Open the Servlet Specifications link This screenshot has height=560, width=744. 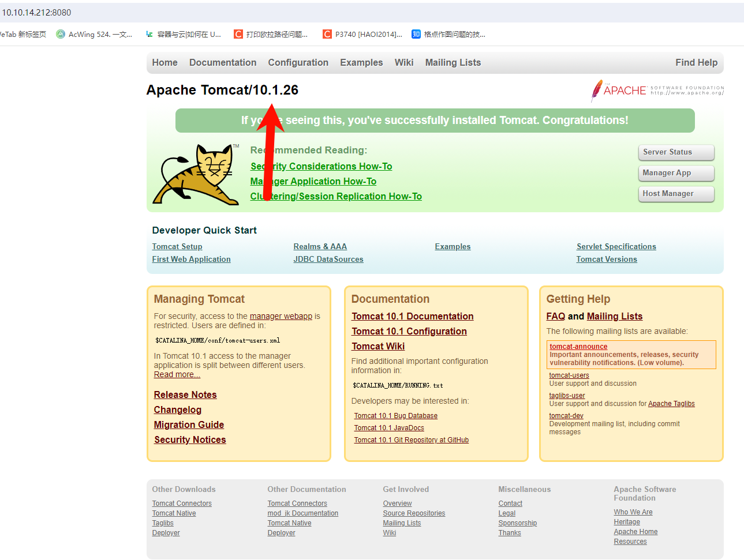click(x=616, y=246)
